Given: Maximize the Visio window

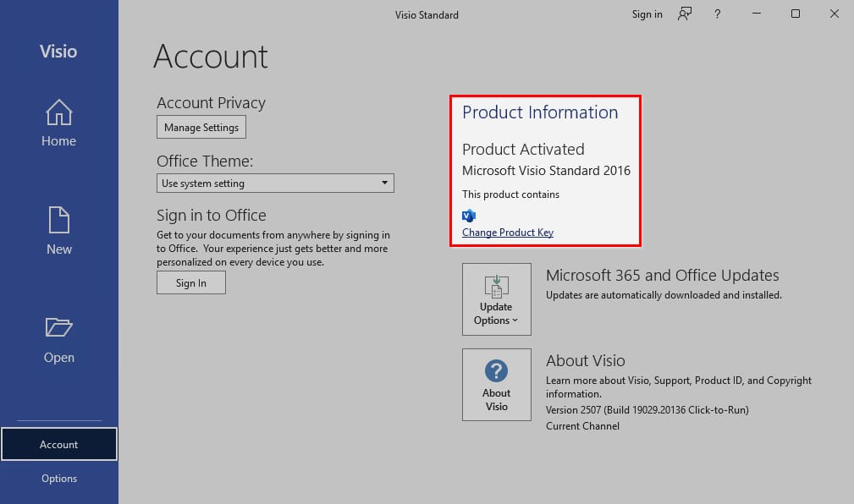Looking at the screenshot, I should [796, 14].
